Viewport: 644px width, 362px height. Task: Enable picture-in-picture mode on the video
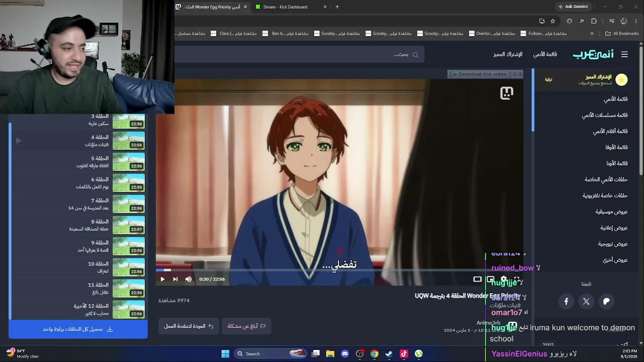click(x=491, y=279)
